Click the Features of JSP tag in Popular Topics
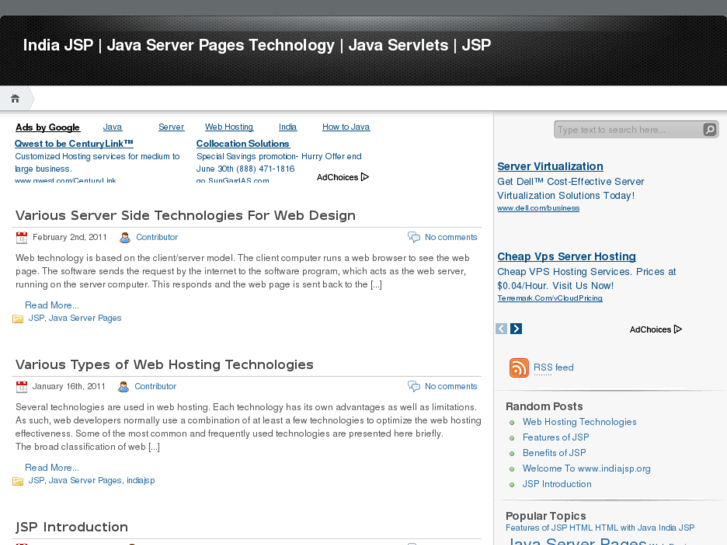The height and width of the screenshot is (545, 727). click(x=536, y=528)
